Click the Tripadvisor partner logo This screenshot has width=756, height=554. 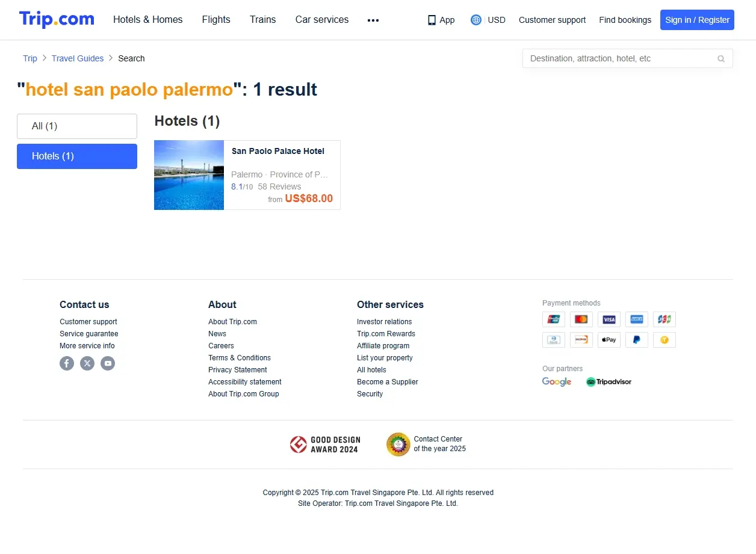[x=609, y=382]
